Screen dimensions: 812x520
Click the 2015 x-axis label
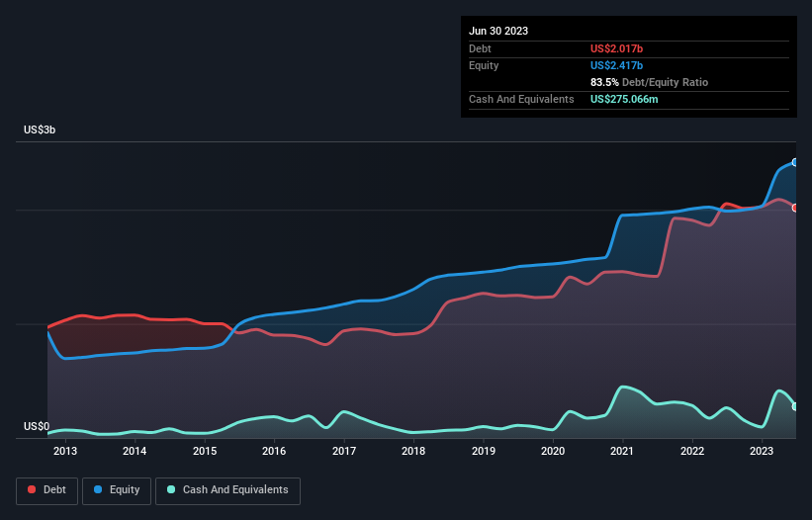pos(205,451)
